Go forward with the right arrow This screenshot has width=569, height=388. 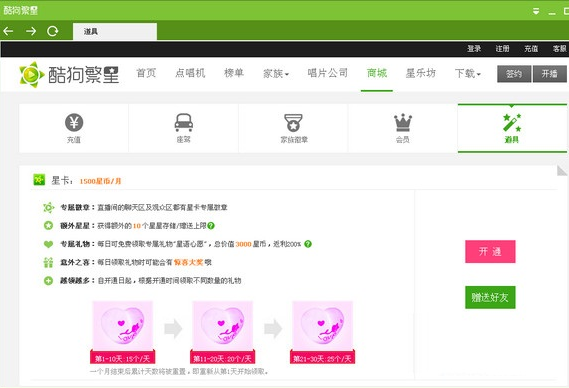[31, 31]
